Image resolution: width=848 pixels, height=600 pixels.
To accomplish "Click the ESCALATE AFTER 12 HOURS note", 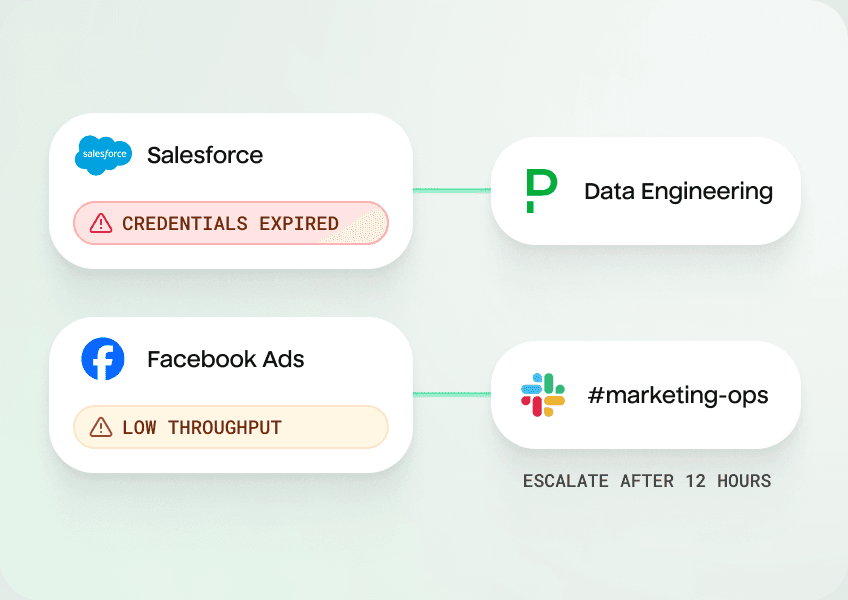I will click(x=647, y=481).
